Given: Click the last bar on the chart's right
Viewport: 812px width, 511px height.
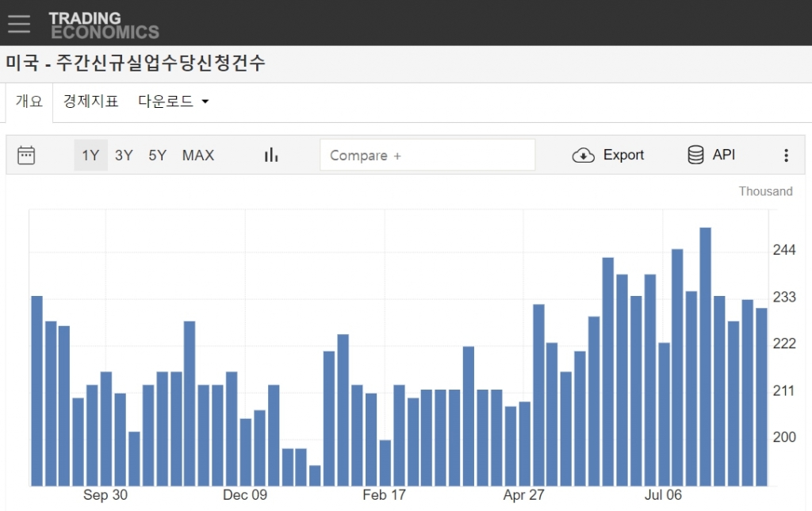Looking at the screenshot, I should click(x=761, y=397).
